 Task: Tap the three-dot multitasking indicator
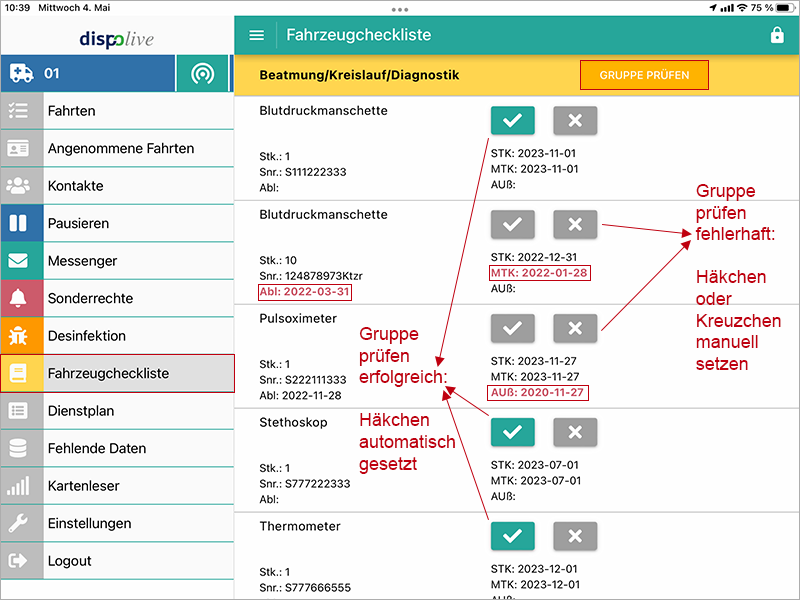coord(399,9)
